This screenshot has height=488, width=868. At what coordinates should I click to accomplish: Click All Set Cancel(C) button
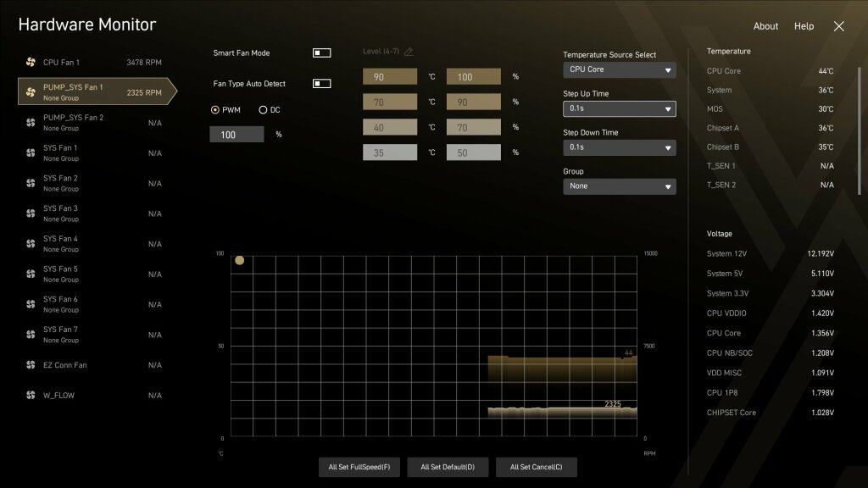[537, 467]
